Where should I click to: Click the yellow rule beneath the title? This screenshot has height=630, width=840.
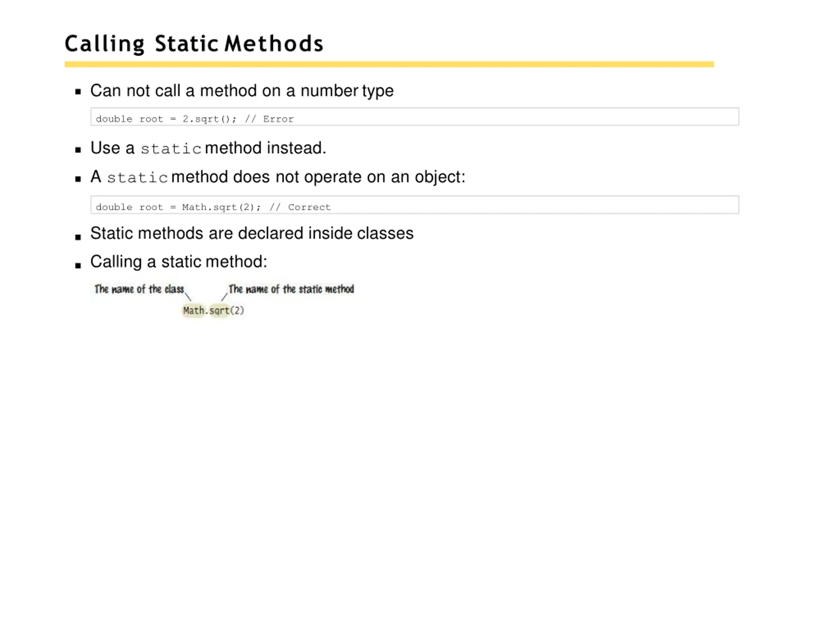point(389,65)
